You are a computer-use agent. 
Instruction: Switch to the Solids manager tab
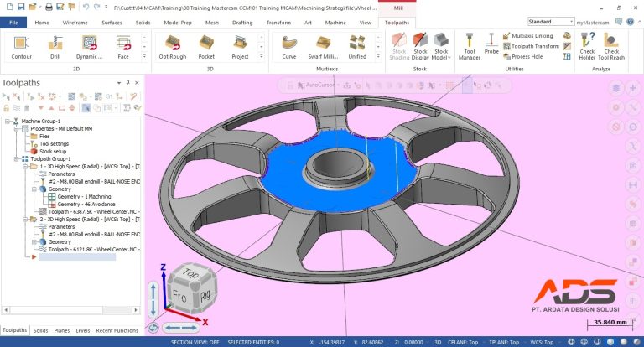click(40, 330)
